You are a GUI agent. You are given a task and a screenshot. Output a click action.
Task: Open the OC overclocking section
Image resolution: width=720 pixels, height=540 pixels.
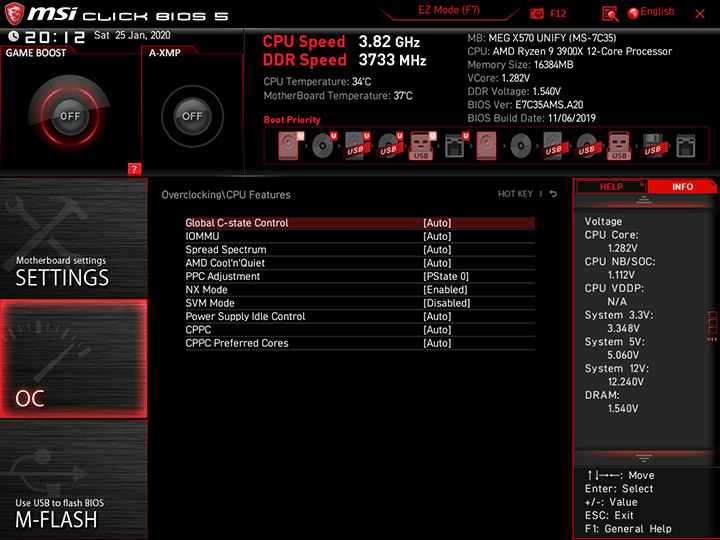point(73,359)
